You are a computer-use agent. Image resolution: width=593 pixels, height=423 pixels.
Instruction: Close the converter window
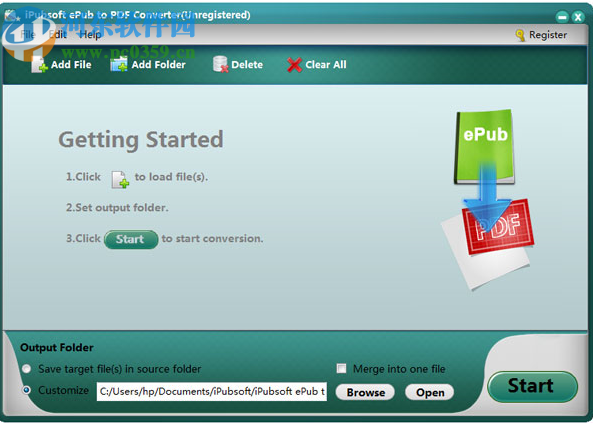578,17
